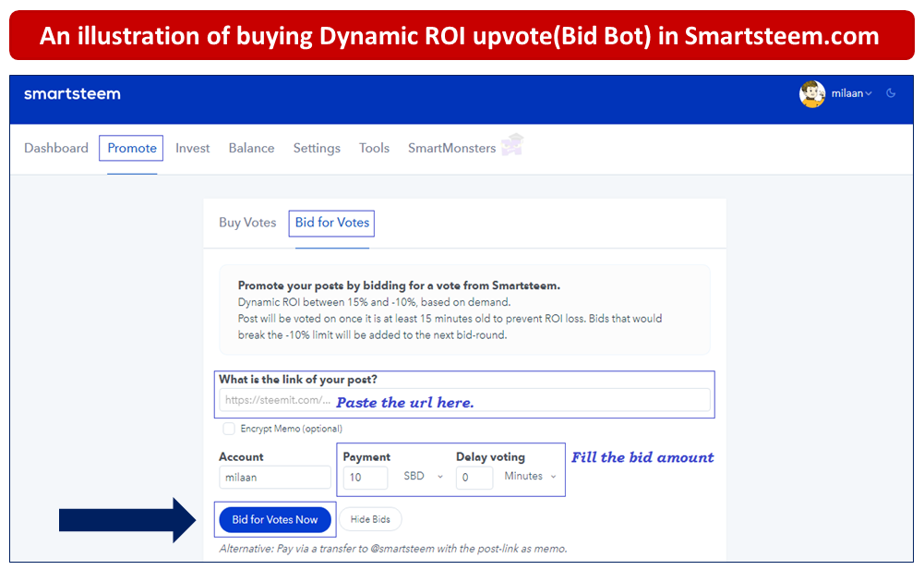Image resolution: width=924 pixels, height=570 pixels.
Task: Toggle night mode moon icon
Action: 891,93
